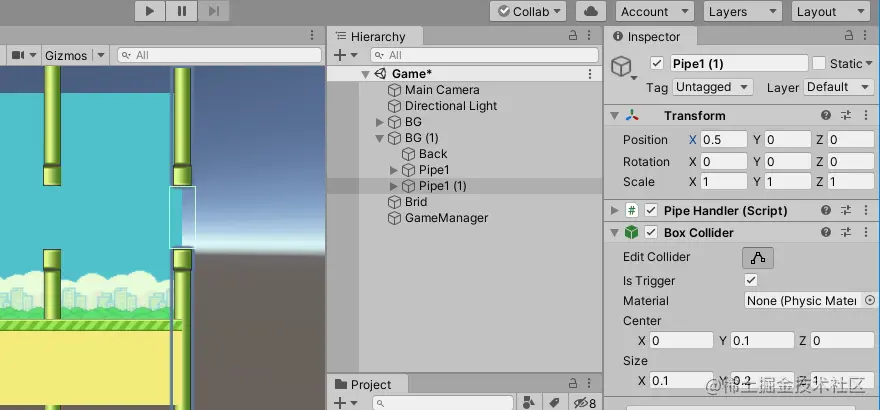
Task: Select the Brid object in Hierarchy
Action: 416,202
